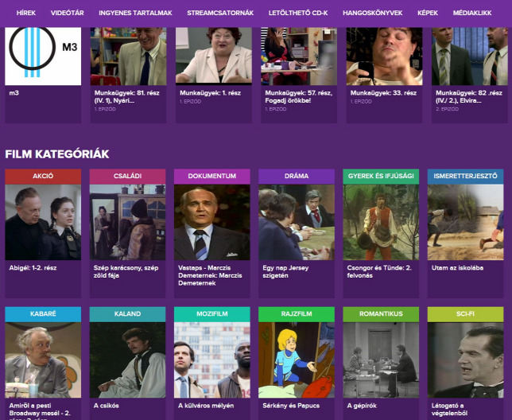Open Amiről a pesti Broadway mesél title
512x420 pixels.
(40, 411)
